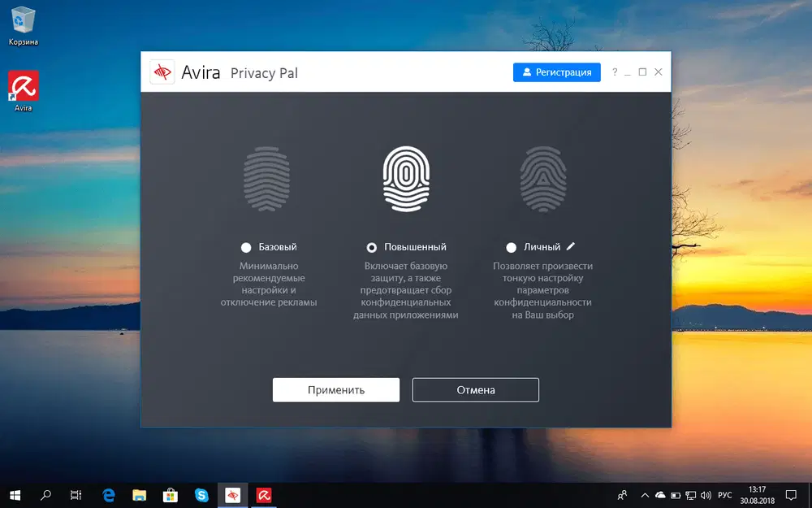Click the Личный profile fingerprint icon
The image size is (812, 508).
pos(543,179)
